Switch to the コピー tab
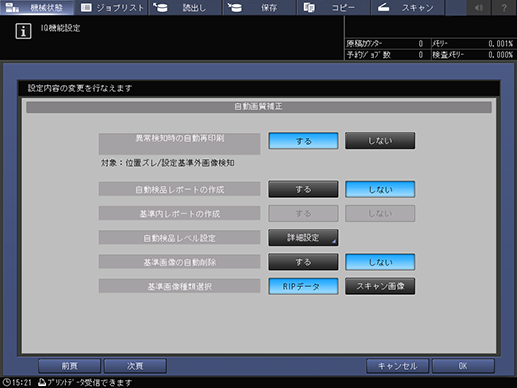Image resolution: width=517 pixels, height=388 pixels. 333,7
